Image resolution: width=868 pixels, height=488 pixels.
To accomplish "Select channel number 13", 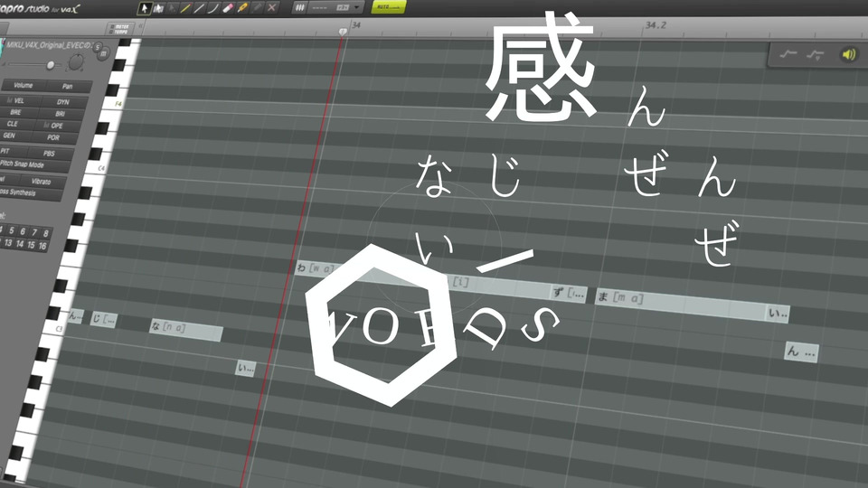I will (8, 242).
